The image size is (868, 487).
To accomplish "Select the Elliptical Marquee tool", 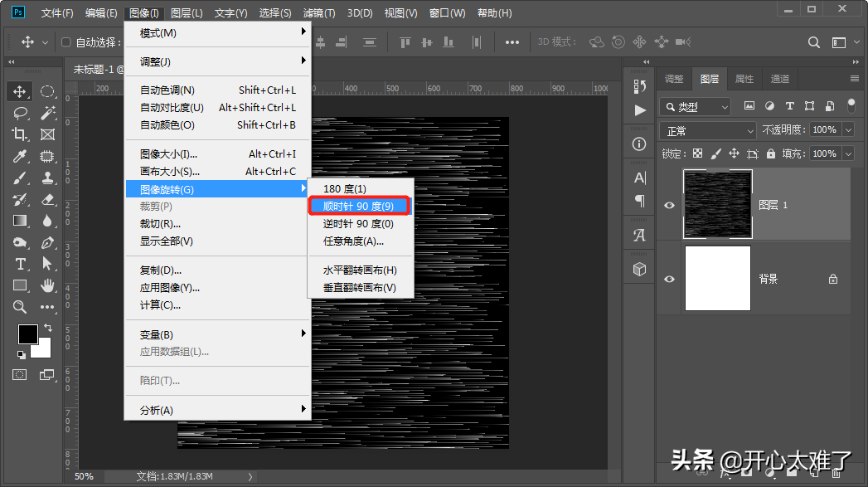I will [x=47, y=91].
